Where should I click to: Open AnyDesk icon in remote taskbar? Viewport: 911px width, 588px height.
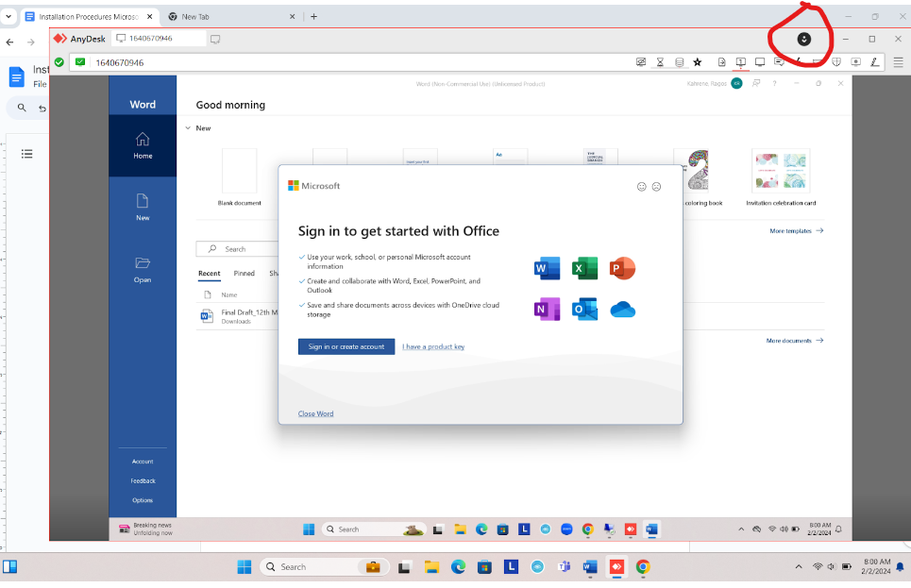coord(631,529)
